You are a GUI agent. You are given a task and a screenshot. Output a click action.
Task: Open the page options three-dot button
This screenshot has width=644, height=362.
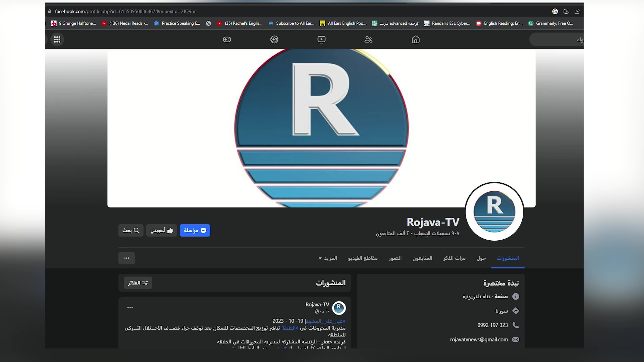coord(126,258)
